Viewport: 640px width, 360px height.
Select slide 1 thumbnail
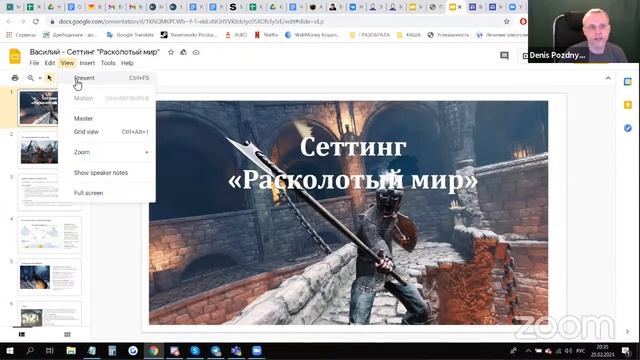39,108
